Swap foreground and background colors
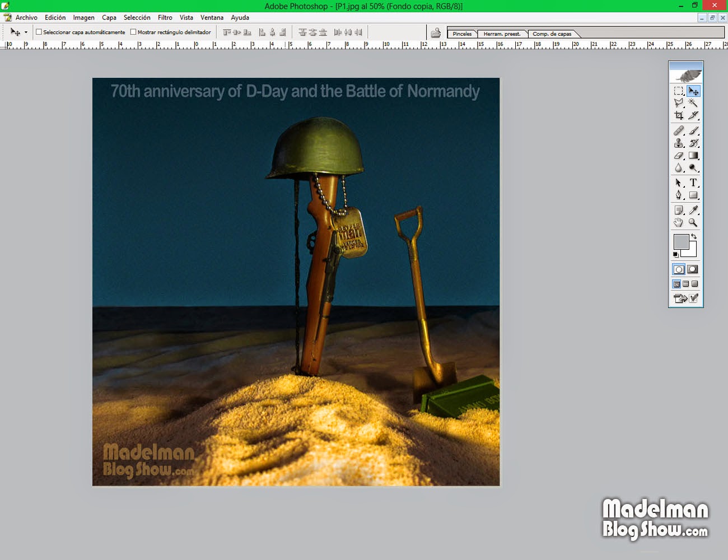 694,237
